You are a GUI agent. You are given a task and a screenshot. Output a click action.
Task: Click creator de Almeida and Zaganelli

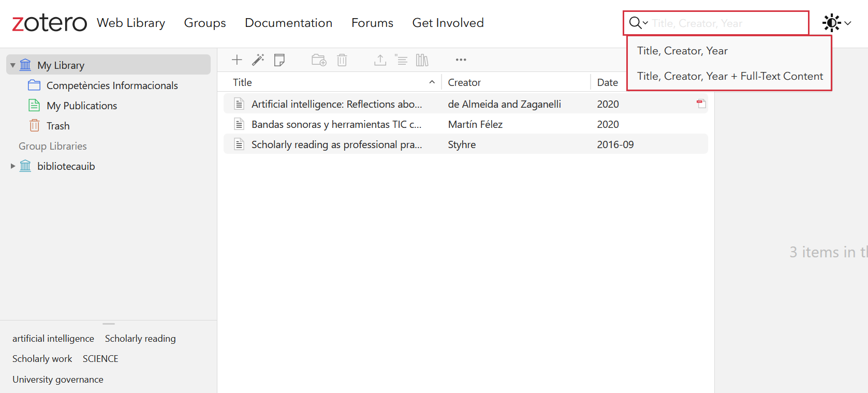[x=504, y=104]
